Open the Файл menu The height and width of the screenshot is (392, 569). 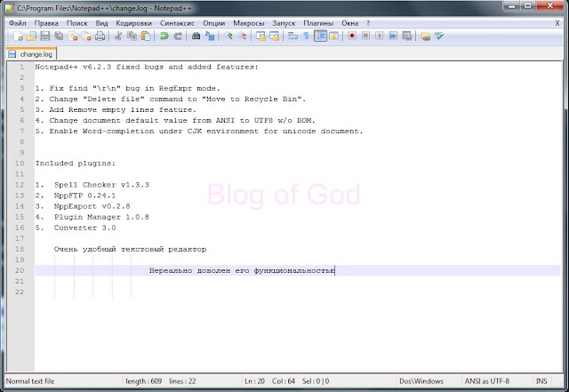(x=18, y=23)
